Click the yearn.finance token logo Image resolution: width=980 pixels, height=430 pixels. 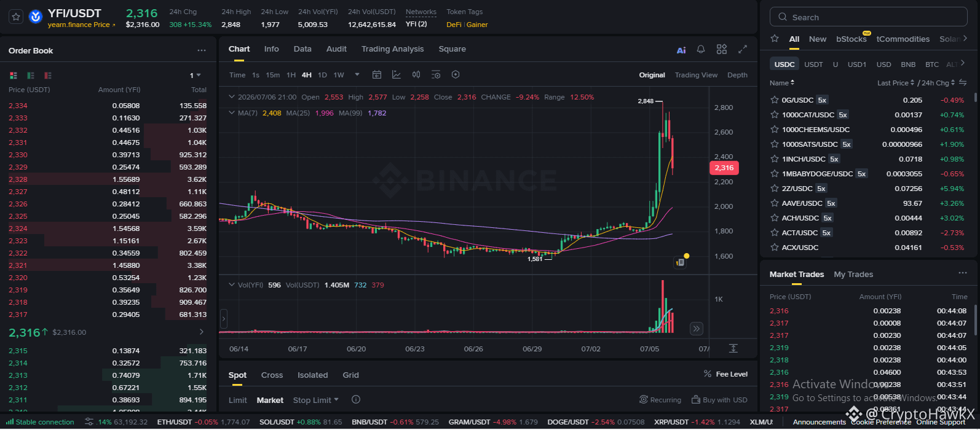tap(36, 17)
